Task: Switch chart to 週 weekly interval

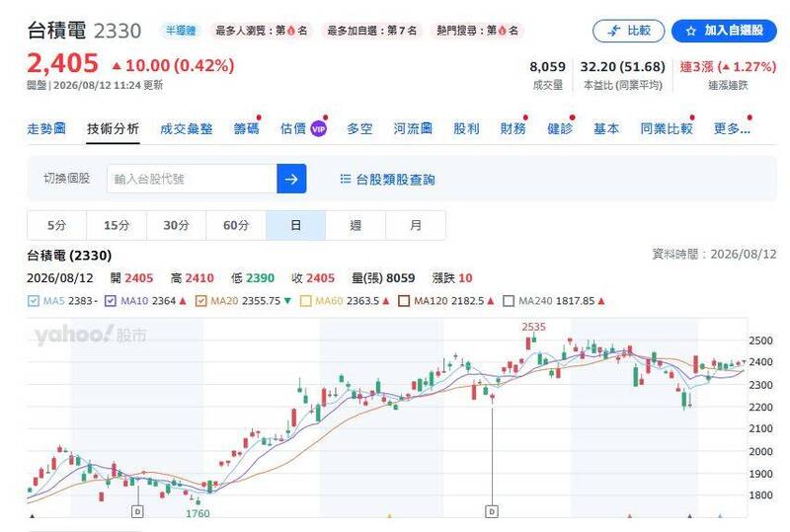Action: [x=355, y=225]
